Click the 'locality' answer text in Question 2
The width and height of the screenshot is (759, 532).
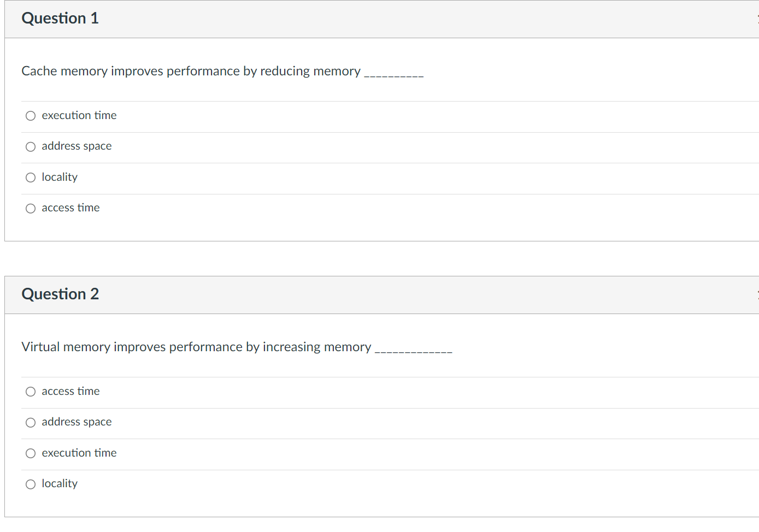60,483
